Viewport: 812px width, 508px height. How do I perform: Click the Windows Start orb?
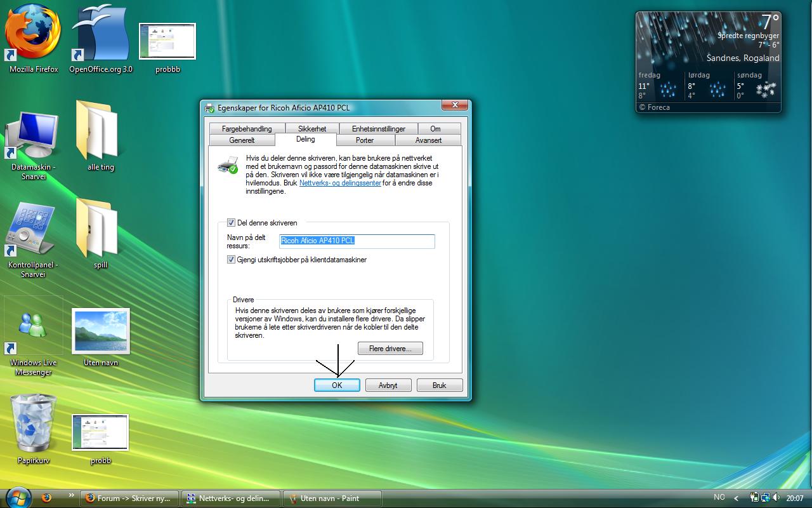pos(17,497)
